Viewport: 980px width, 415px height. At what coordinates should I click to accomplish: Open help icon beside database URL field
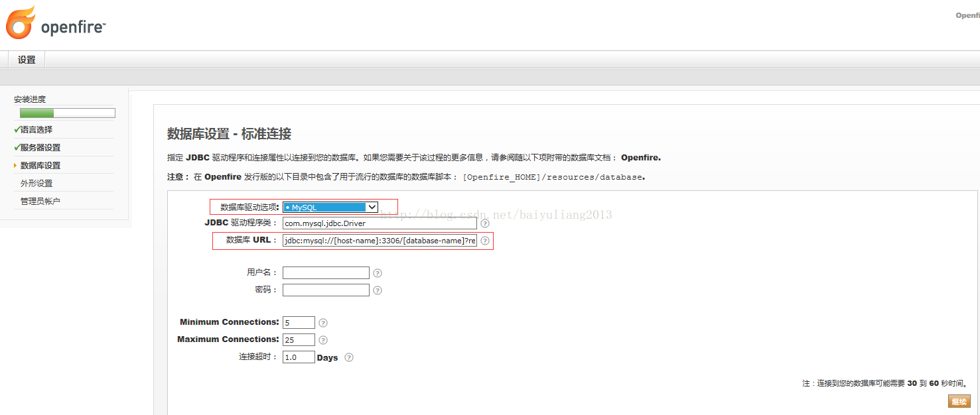click(485, 241)
